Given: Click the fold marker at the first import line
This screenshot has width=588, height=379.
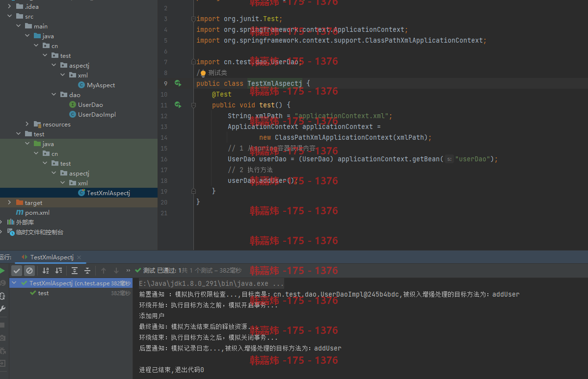Looking at the screenshot, I should pyautogui.click(x=193, y=19).
